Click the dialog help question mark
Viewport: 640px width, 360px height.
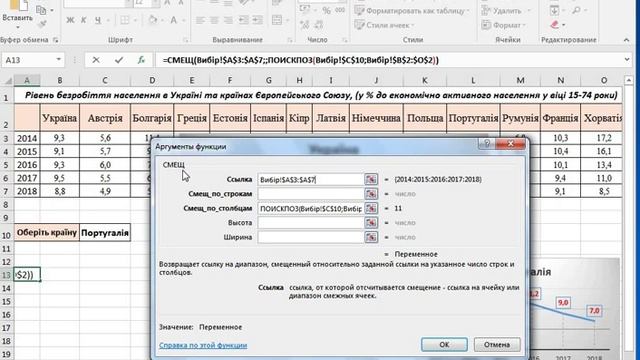(x=487, y=144)
